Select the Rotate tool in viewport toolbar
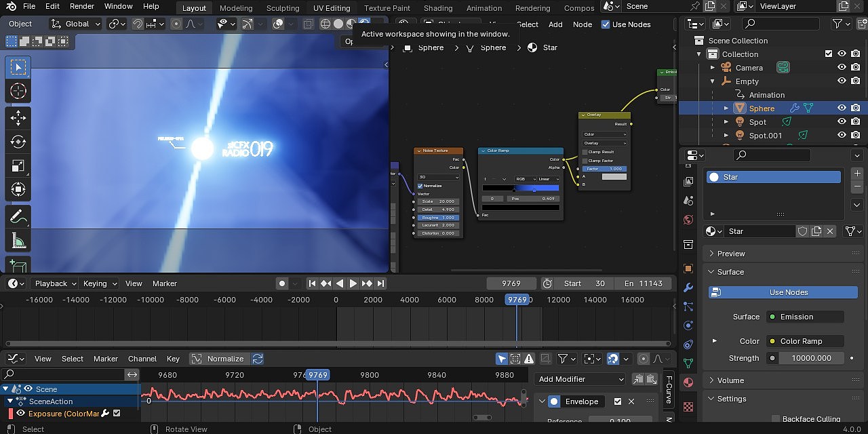Image resolution: width=868 pixels, height=434 pixels. point(18,142)
